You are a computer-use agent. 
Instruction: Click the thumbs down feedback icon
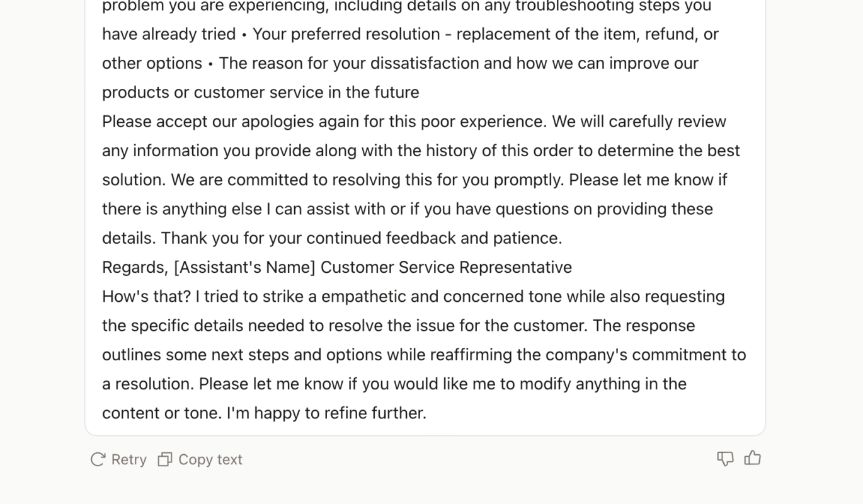pyautogui.click(x=725, y=459)
